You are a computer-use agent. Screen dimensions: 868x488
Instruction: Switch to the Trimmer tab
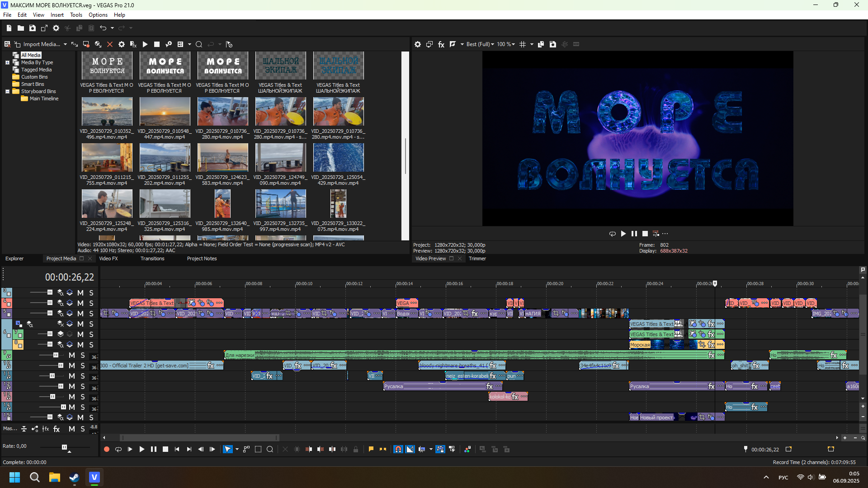pos(477,258)
